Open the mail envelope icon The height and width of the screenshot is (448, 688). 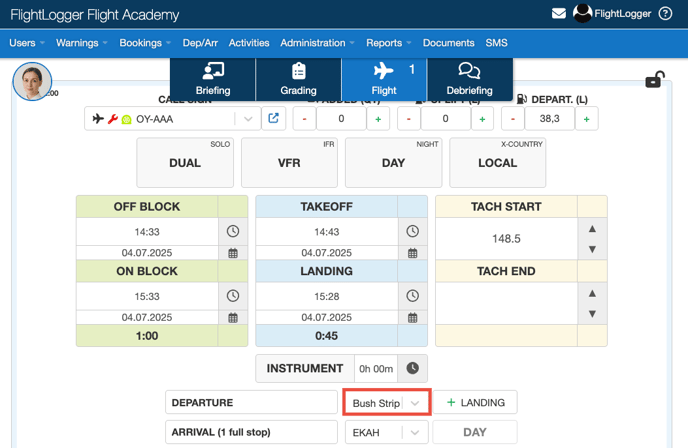(559, 14)
